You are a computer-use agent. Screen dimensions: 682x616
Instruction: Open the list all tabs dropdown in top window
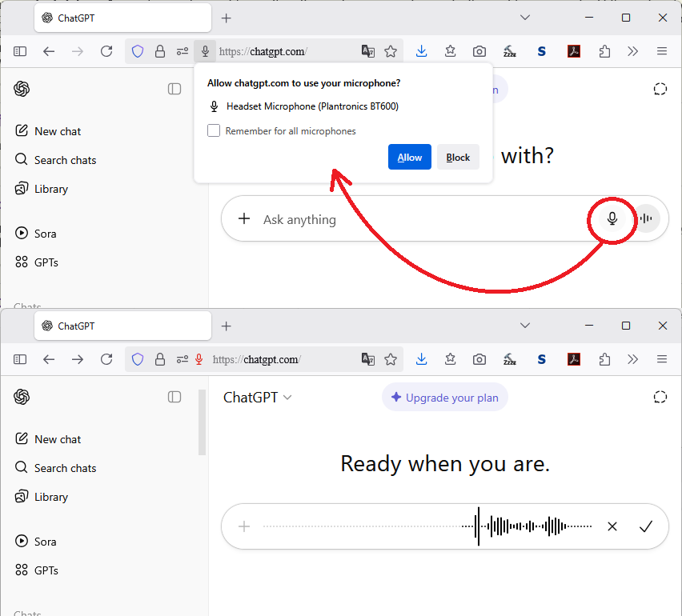(525, 18)
